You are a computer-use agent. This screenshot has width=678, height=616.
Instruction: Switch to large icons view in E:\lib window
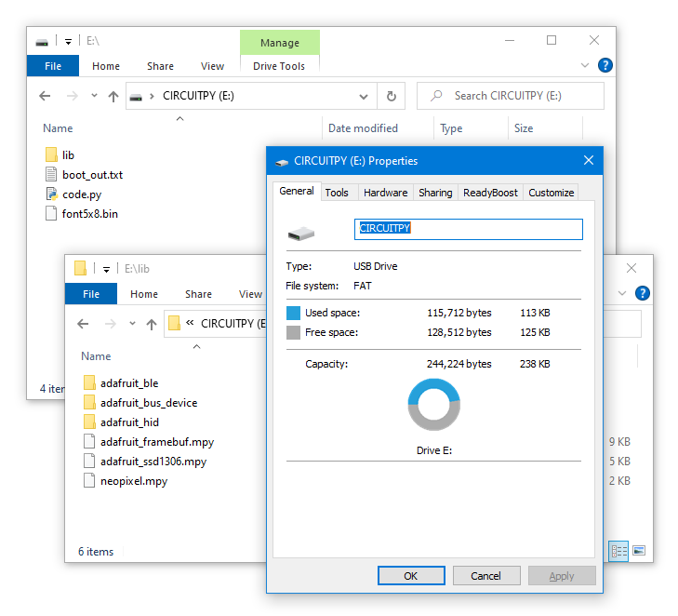(x=639, y=551)
